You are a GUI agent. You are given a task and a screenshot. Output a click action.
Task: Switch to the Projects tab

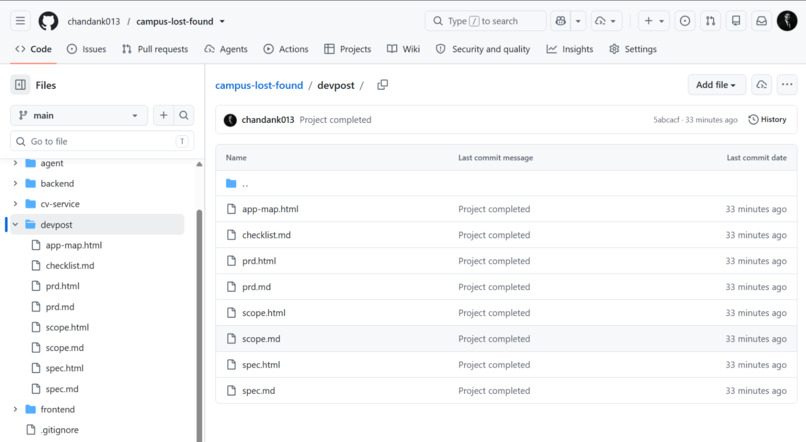click(347, 49)
